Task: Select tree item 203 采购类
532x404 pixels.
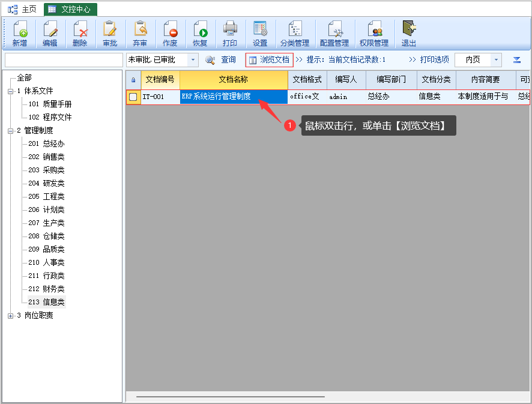Action: 46,170
